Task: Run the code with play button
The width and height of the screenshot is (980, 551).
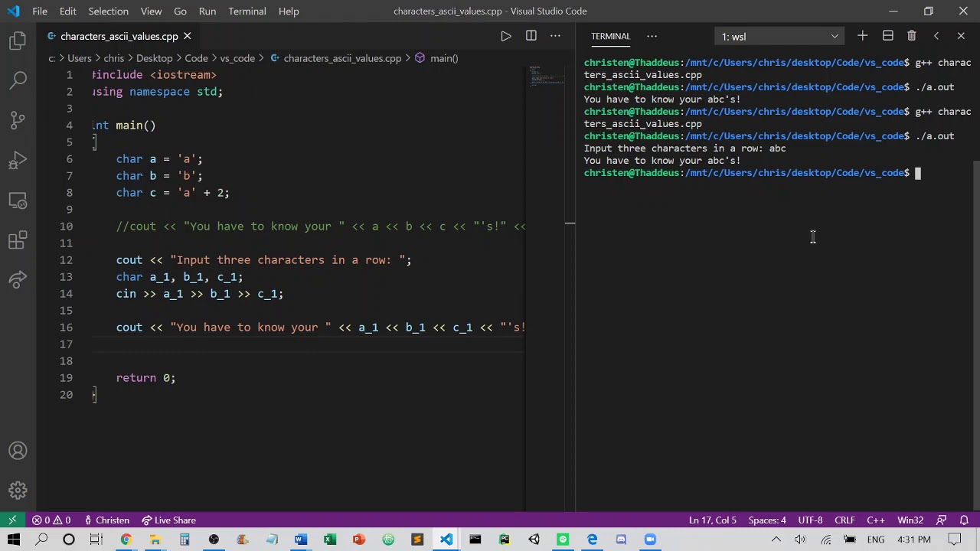Action: click(x=505, y=36)
